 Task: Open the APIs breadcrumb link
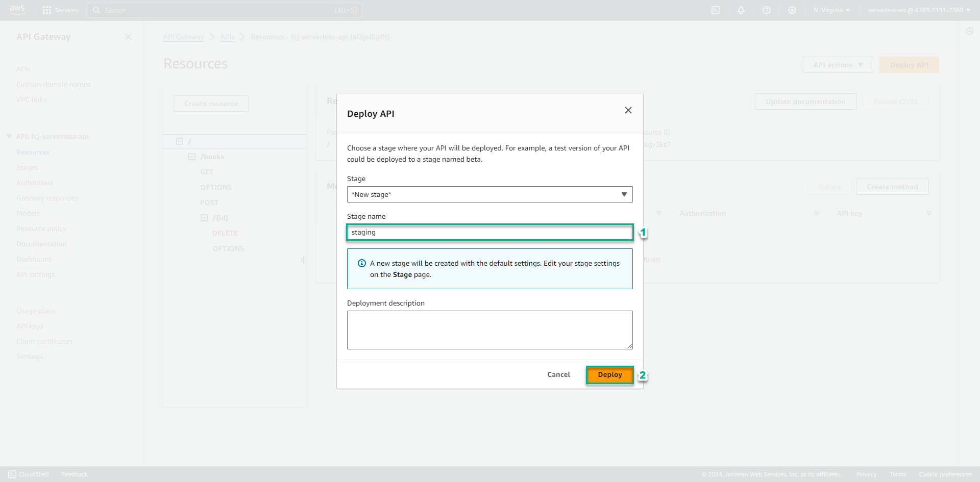(228, 37)
